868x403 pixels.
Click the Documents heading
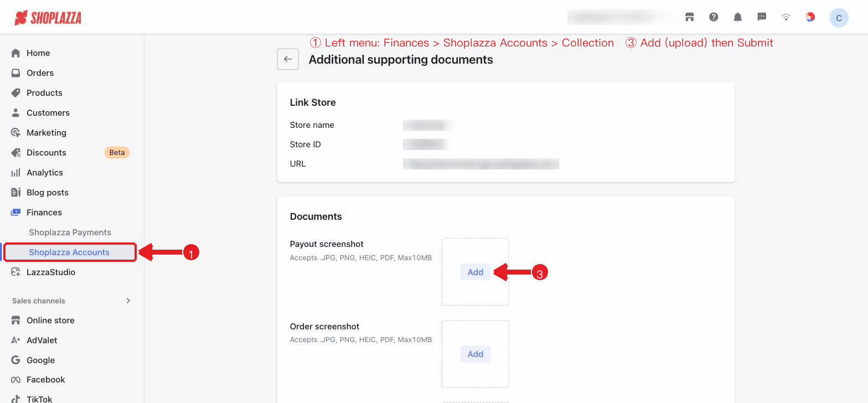[316, 216]
